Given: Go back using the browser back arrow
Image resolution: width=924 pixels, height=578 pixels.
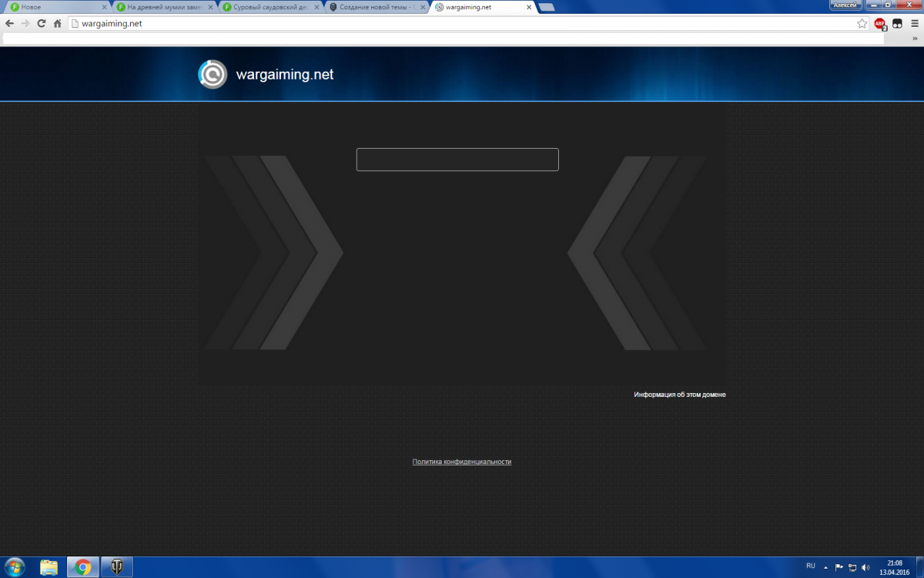Looking at the screenshot, I should [10, 23].
